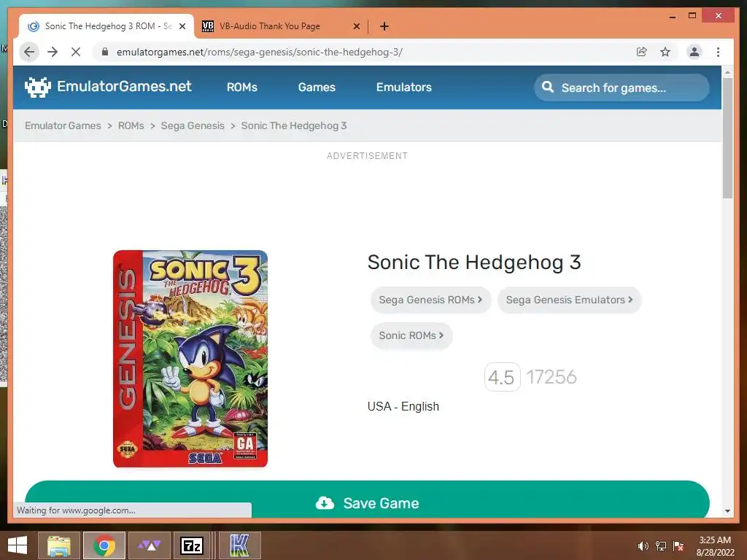The image size is (747, 560).
Task: Click the Emulator Games breadcrumb link
Action: click(63, 125)
